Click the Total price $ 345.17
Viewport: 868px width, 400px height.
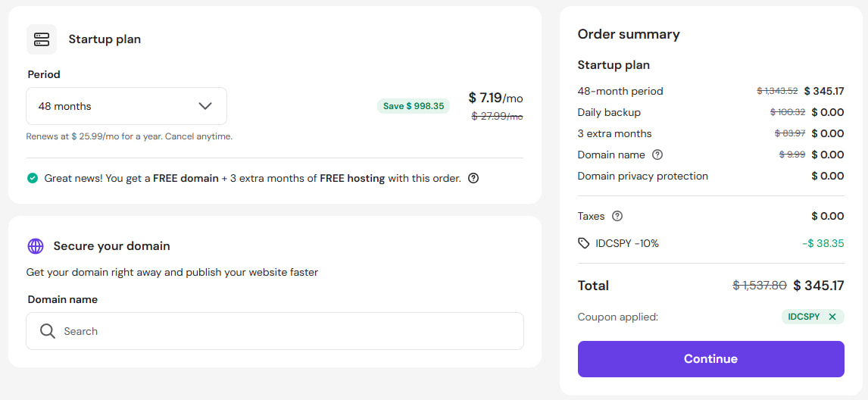[819, 286]
